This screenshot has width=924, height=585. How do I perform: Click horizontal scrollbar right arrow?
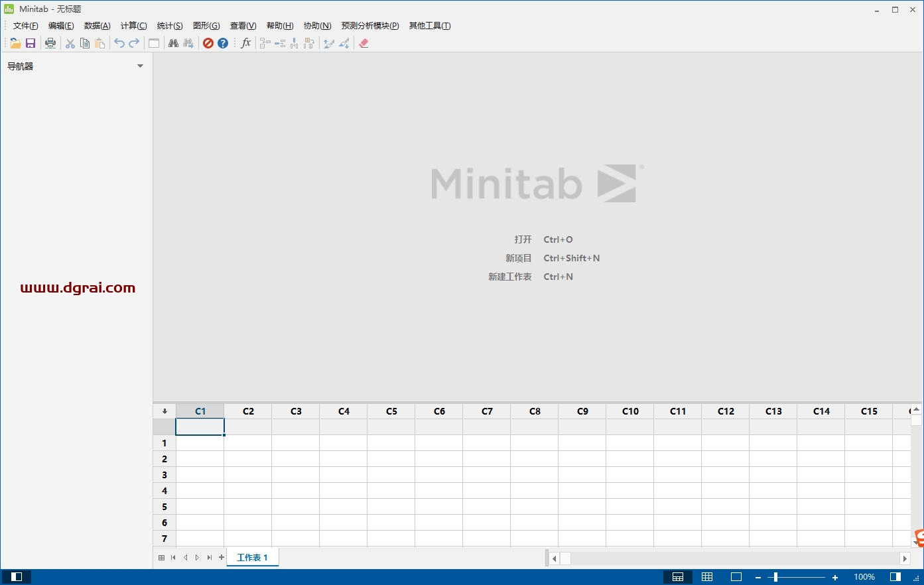tap(905, 558)
